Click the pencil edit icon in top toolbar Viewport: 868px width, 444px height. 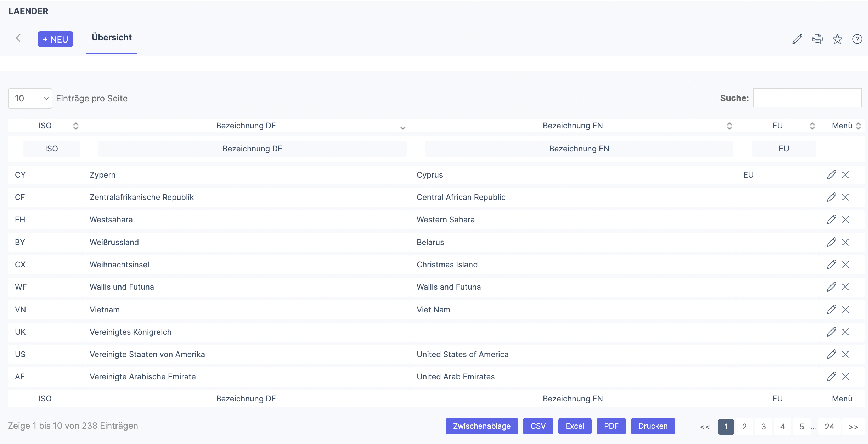point(797,39)
